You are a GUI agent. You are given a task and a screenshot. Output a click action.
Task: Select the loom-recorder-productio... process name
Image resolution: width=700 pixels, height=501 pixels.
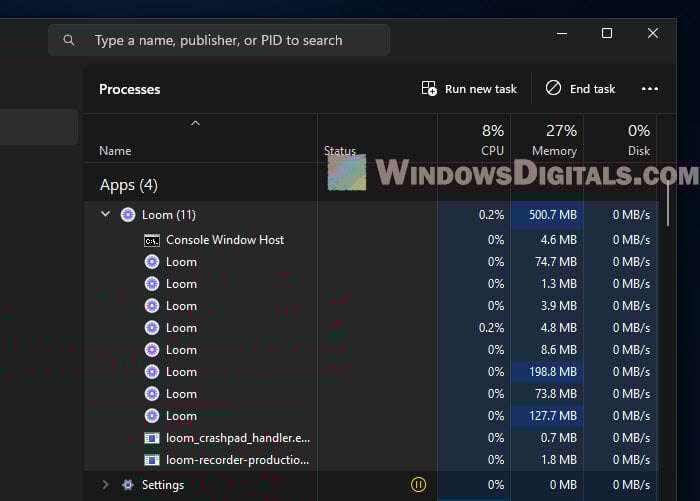click(x=238, y=460)
